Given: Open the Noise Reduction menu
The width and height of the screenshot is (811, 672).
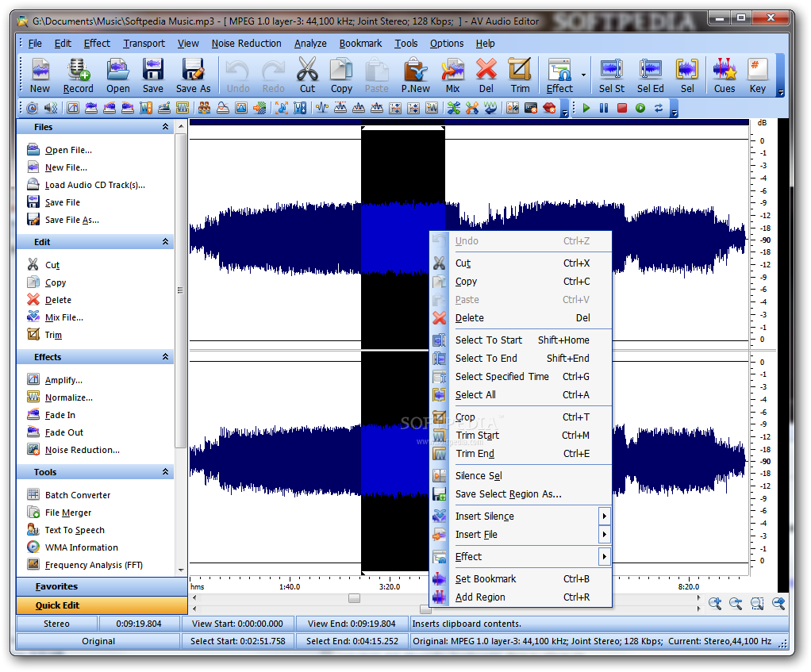Looking at the screenshot, I should pos(246,44).
